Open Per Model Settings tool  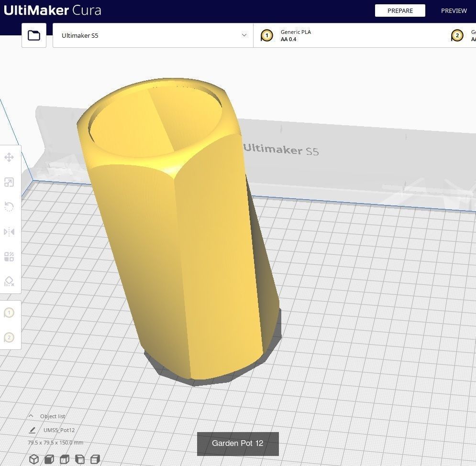tap(9, 257)
